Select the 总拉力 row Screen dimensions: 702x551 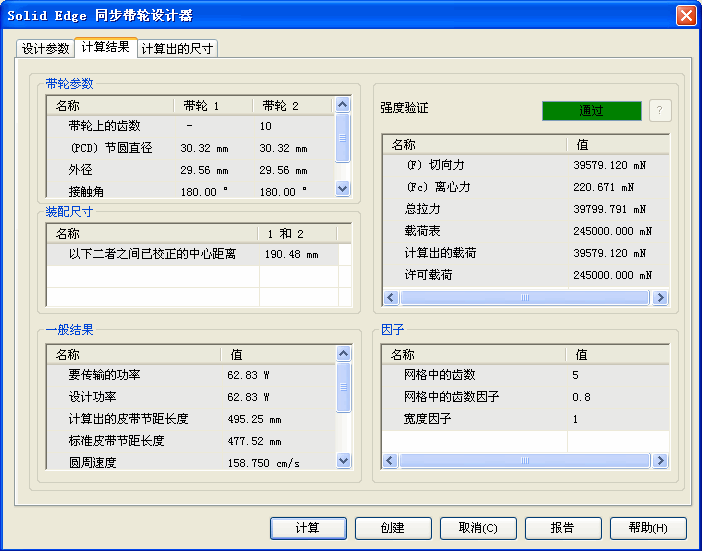(x=422, y=209)
